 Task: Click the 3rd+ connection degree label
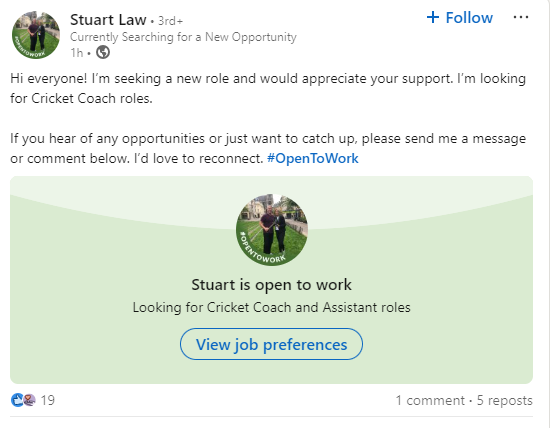pos(170,21)
